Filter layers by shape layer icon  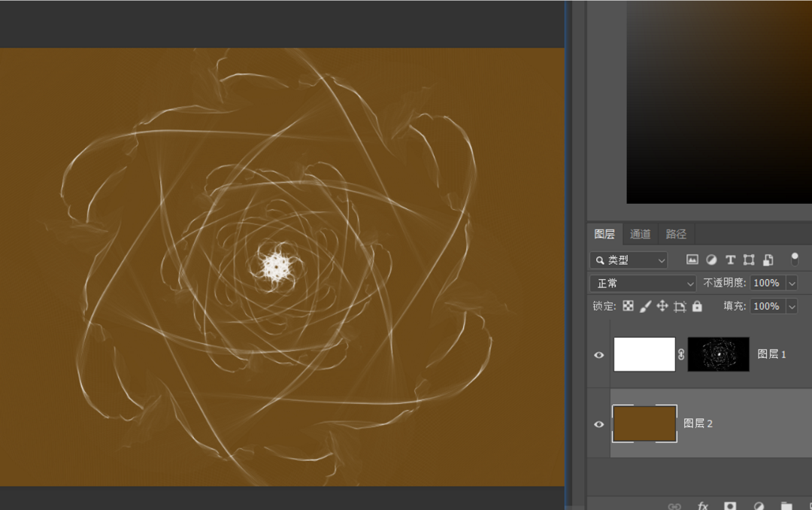[x=749, y=260]
